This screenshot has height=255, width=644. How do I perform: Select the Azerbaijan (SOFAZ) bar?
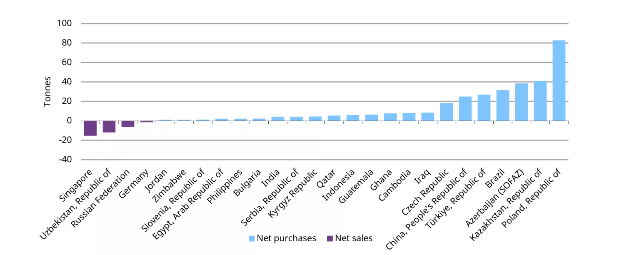[521, 102]
